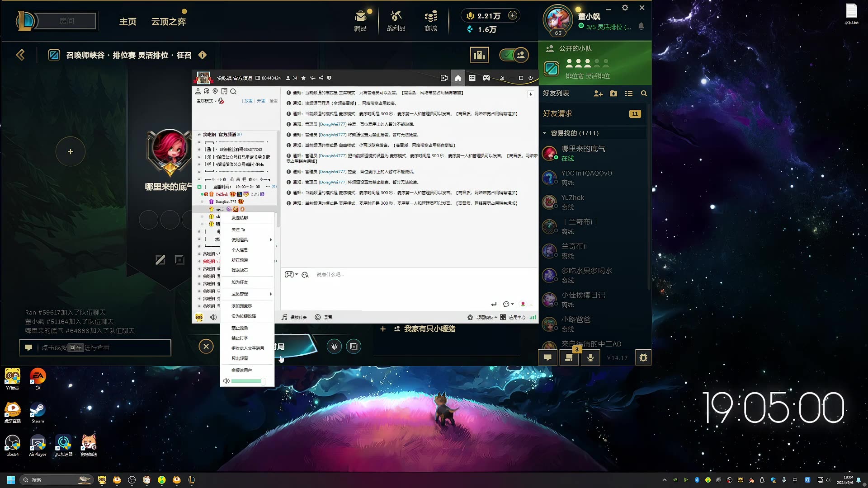Open the YY home tab icon
Screen dimensions: 868x488
click(458, 78)
